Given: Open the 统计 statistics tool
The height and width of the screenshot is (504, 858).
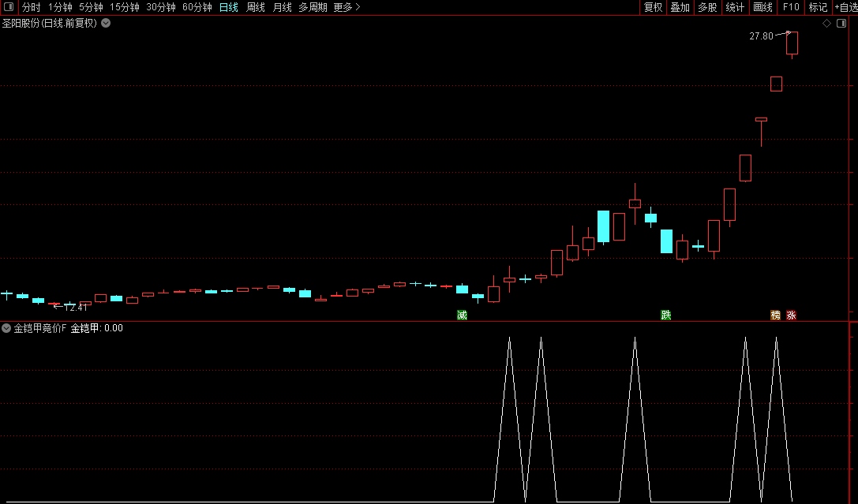Looking at the screenshot, I should tap(735, 8).
